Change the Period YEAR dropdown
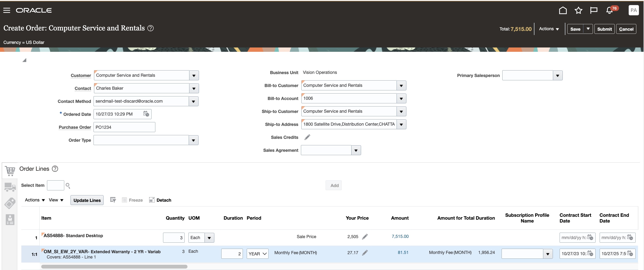The height and width of the screenshot is (270, 644). point(257,254)
